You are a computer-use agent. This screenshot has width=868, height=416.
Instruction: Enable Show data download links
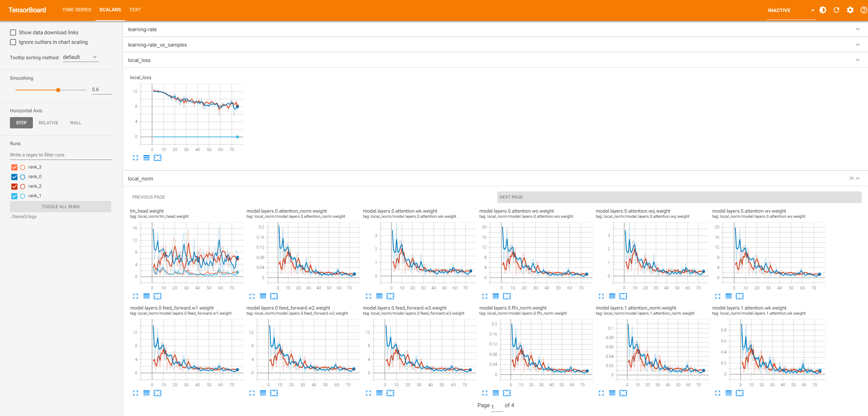13,33
